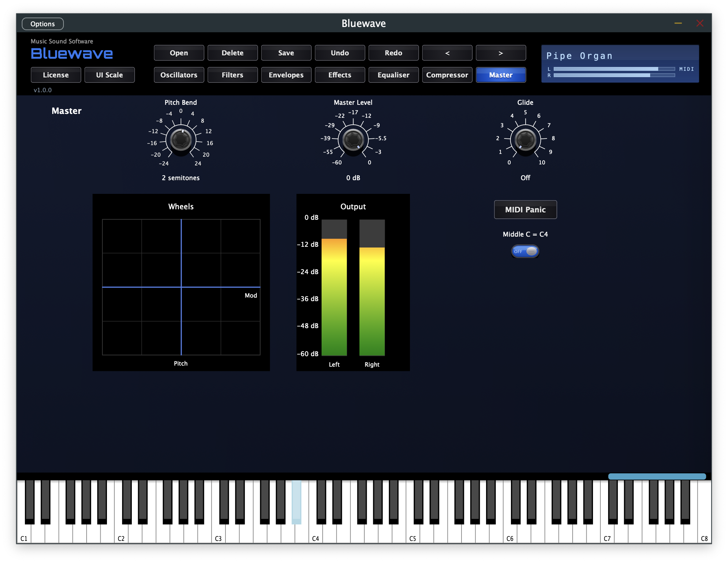Play the C1 key on keyboard

(24, 533)
